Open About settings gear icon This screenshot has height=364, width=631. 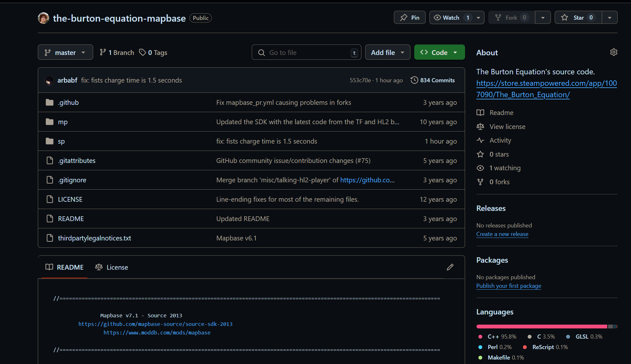coord(614,52)
